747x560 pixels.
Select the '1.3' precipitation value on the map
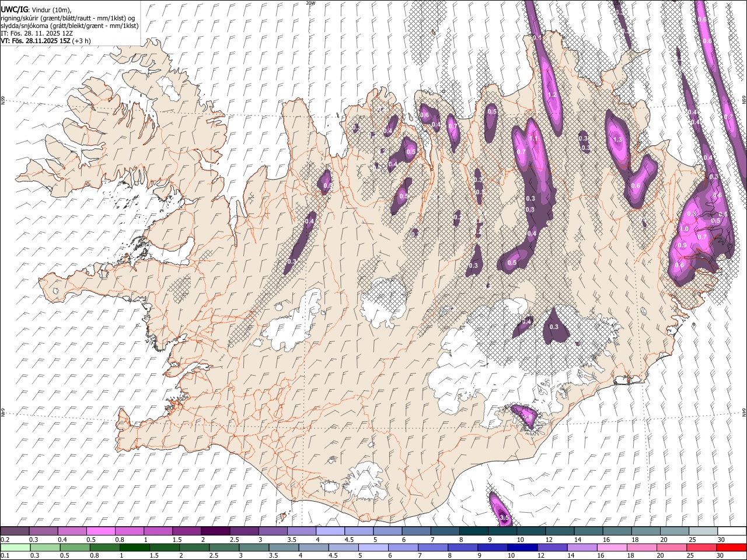pyautogui.click(x=619, y=140)
